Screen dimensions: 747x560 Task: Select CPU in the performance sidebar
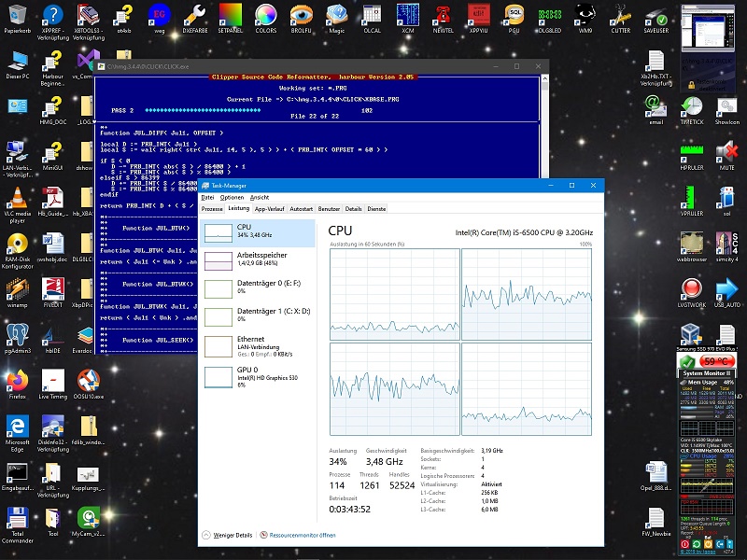pyautogui.click(x=258, y=233)
